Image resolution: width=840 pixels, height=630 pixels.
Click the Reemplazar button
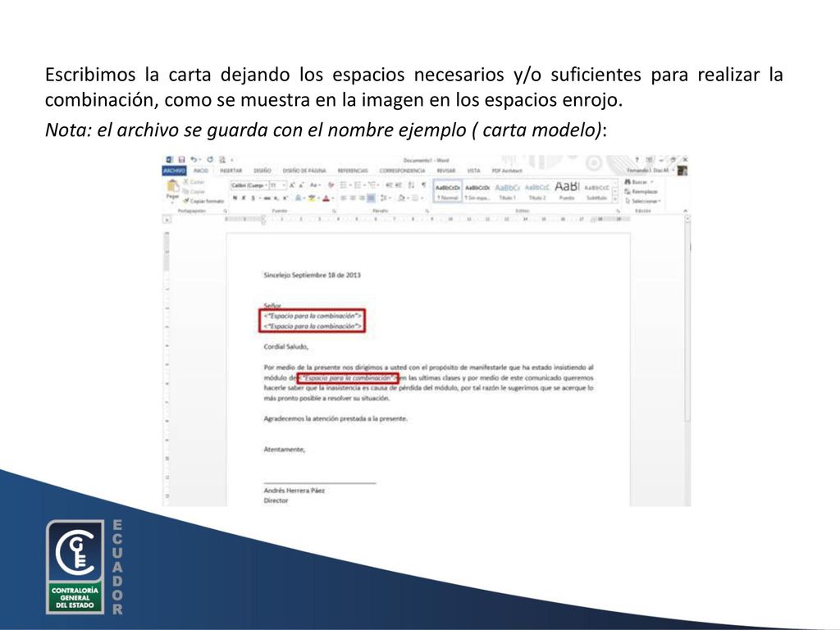(x=641, y=191)
